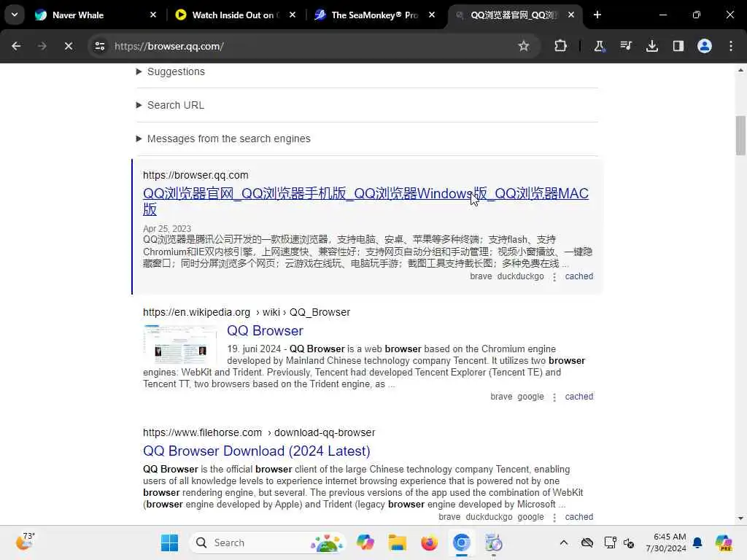Click the scrollbar up arrow

(740, 70)
